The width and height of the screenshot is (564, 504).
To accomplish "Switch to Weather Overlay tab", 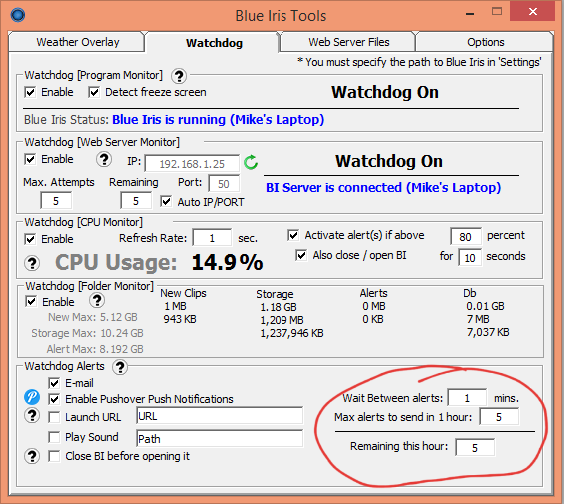I will 78,42.
